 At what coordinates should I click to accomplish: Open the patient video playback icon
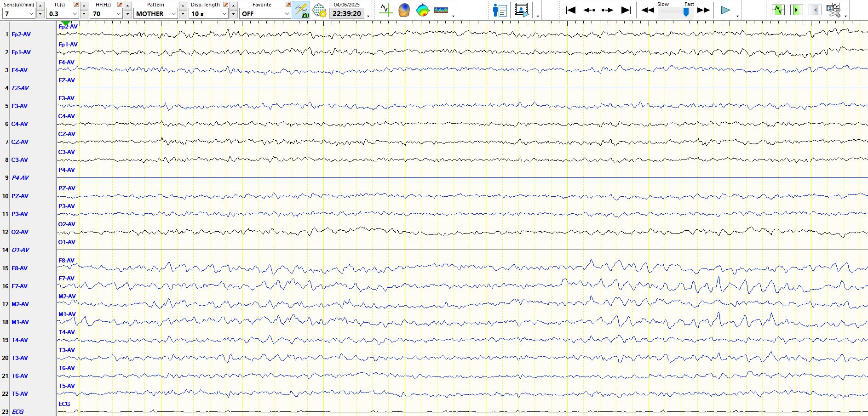point(521,10)
